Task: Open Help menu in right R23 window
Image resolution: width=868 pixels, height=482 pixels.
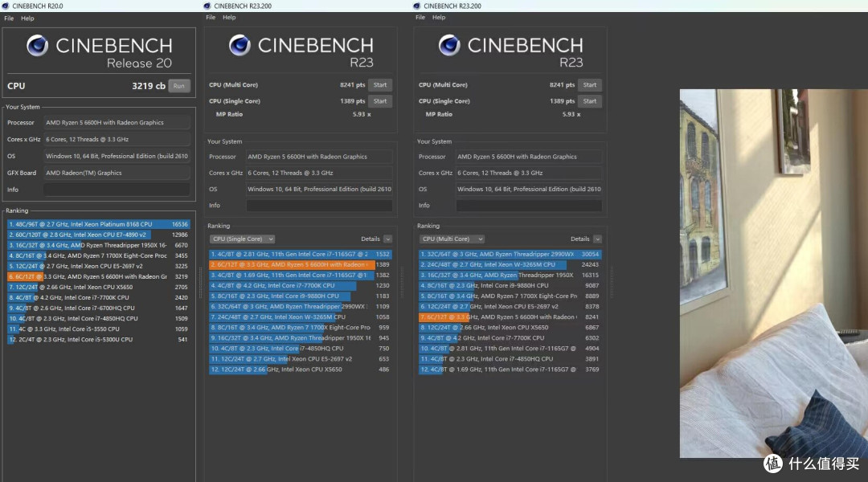Action: [x=439, y=17]
